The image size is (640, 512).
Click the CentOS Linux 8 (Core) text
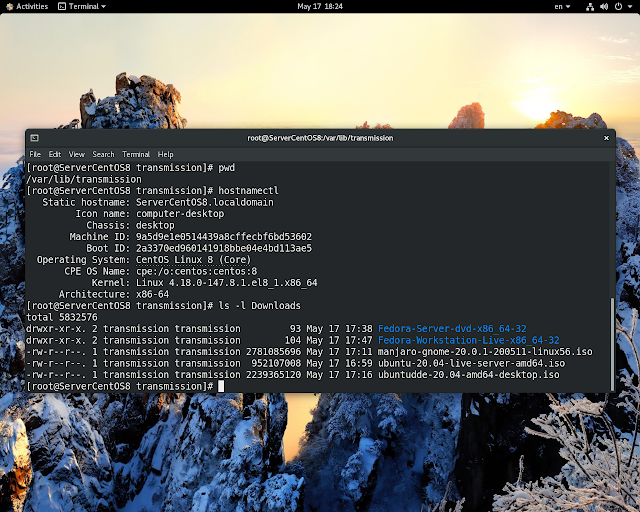point(193,260)
